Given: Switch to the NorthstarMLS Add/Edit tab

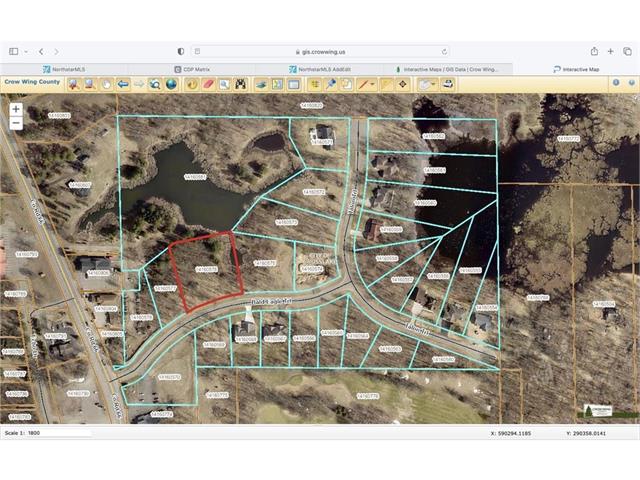Looking at the screenshot, I should (320, 69).
